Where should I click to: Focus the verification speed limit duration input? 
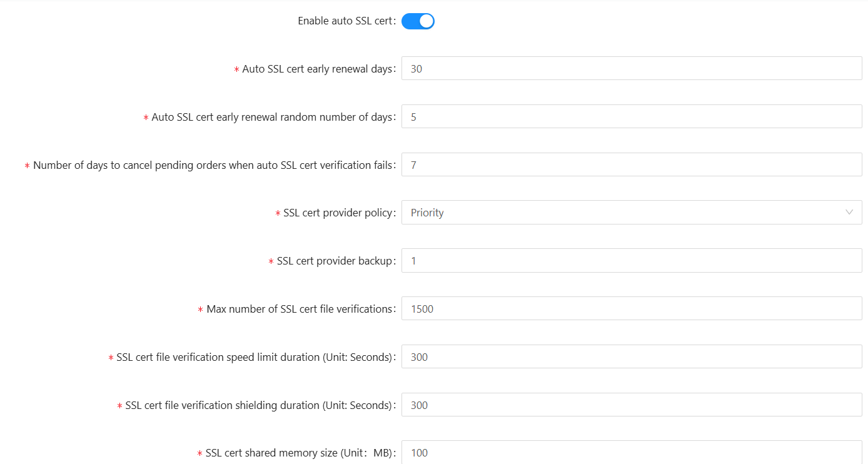[632, 357]
